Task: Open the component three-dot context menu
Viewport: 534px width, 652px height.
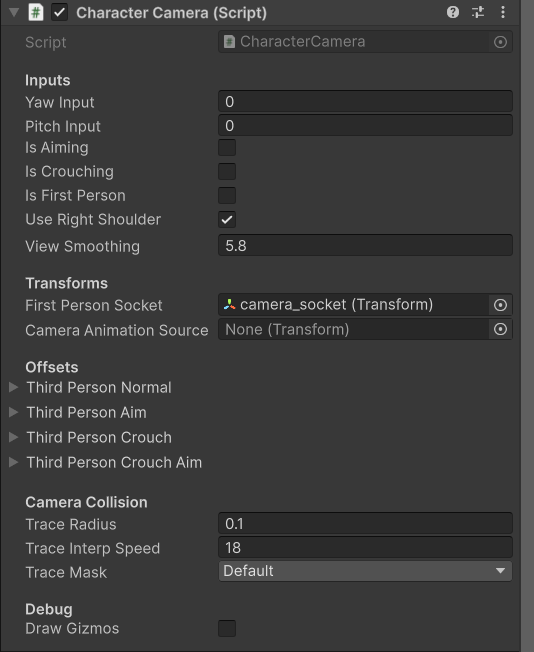Action: pos(503,12)
